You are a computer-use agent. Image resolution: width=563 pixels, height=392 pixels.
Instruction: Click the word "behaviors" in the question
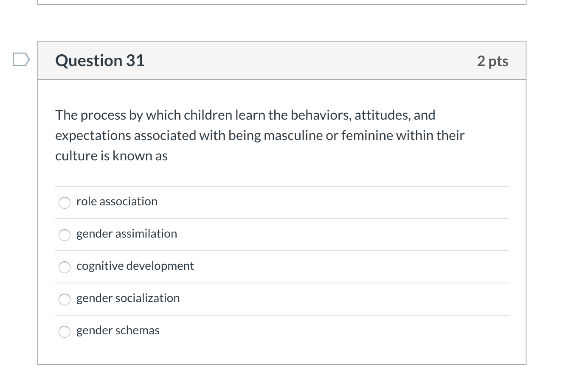(321, 115)
